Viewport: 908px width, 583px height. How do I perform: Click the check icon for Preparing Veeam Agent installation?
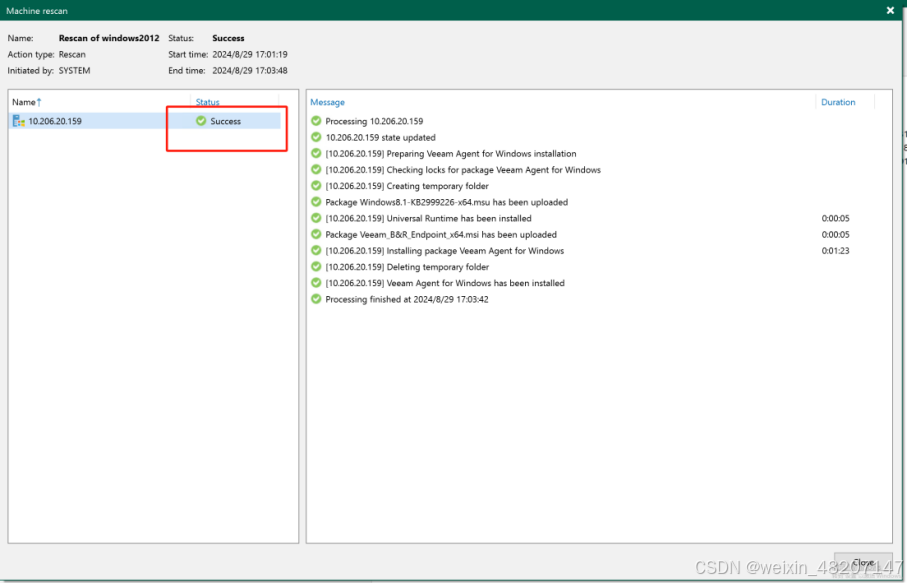pos(316,153)
